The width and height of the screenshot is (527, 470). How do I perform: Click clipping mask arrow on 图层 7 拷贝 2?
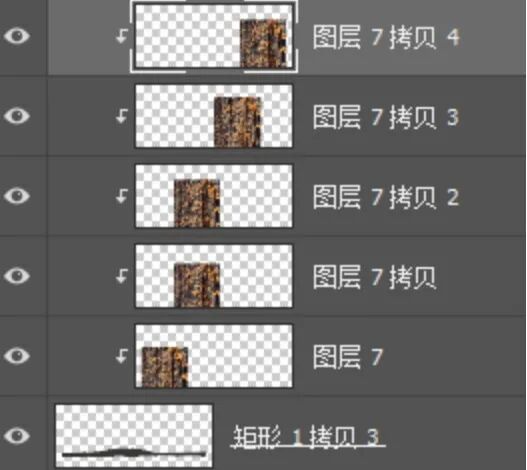coord(122,196)
